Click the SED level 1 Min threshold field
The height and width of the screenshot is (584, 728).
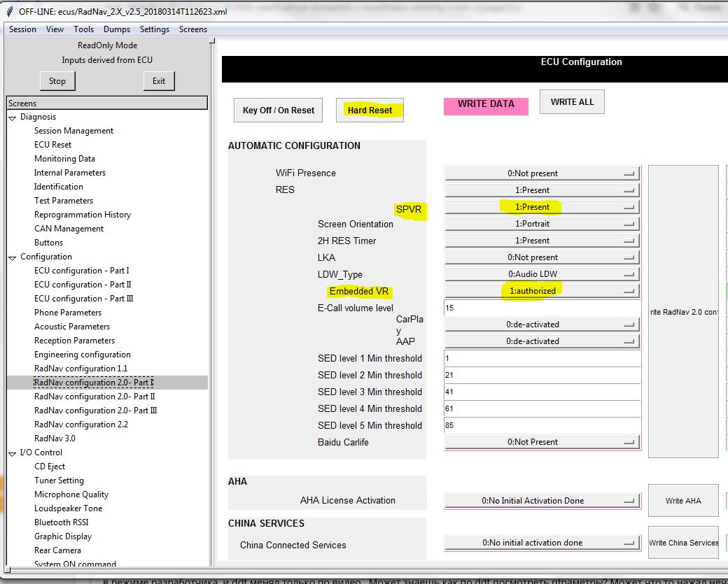542,358
